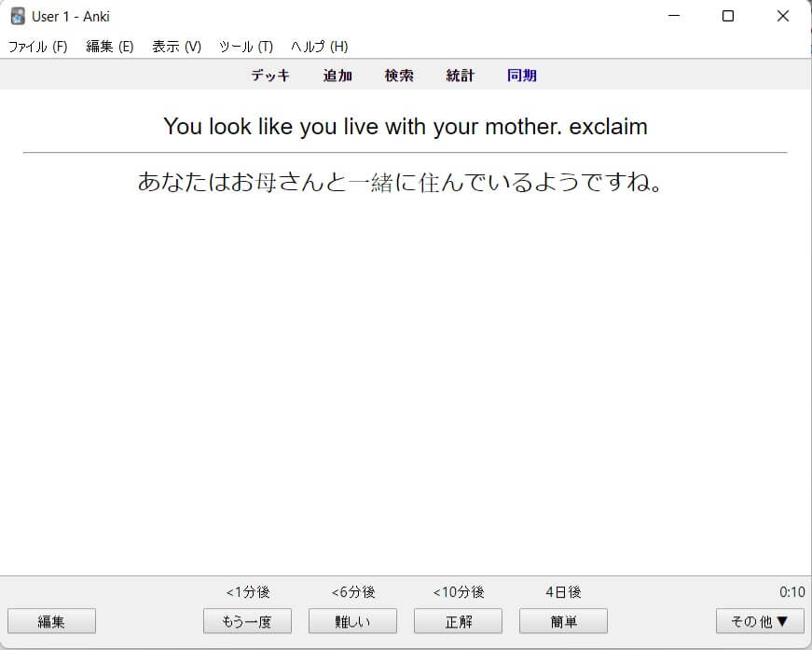Click the 編集 button at bottom left

[x=52, y=621]
